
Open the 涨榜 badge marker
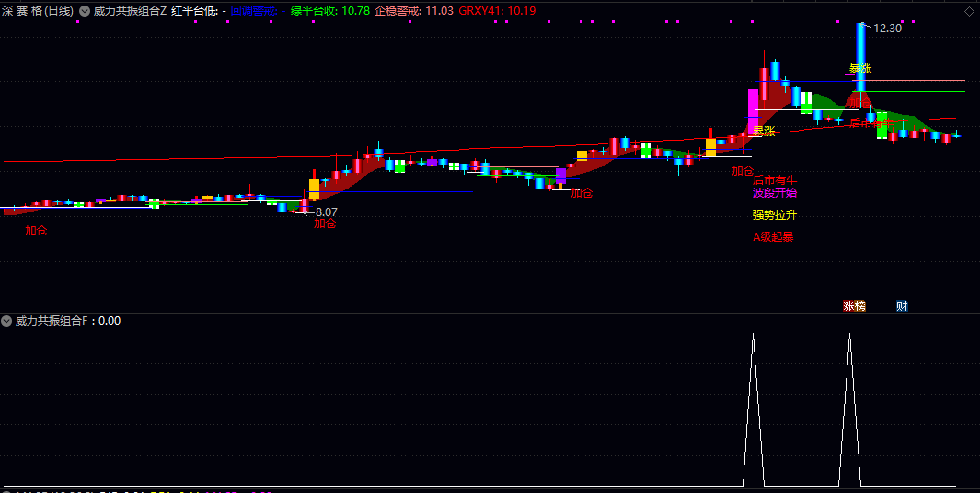coord(854,306)
